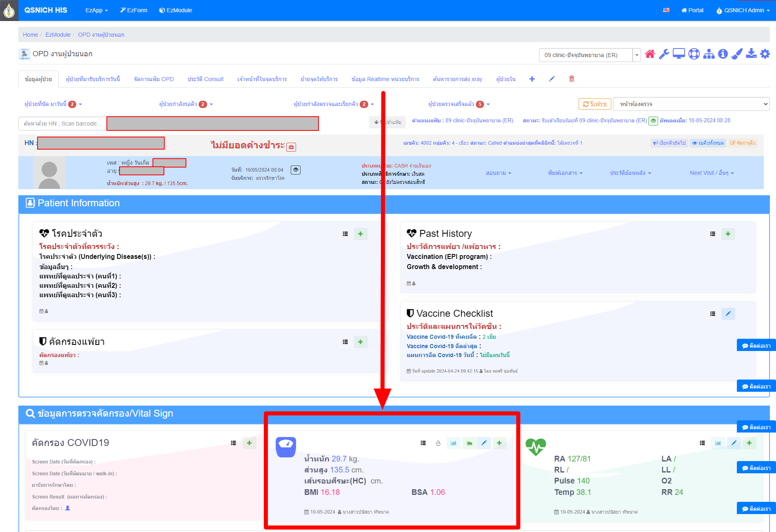Expand the หน้าห้องตรวจ select box

pos(691,104)
